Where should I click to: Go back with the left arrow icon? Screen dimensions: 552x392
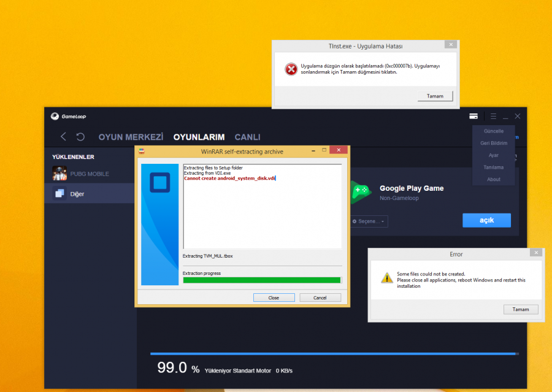(x=63, y=137)
